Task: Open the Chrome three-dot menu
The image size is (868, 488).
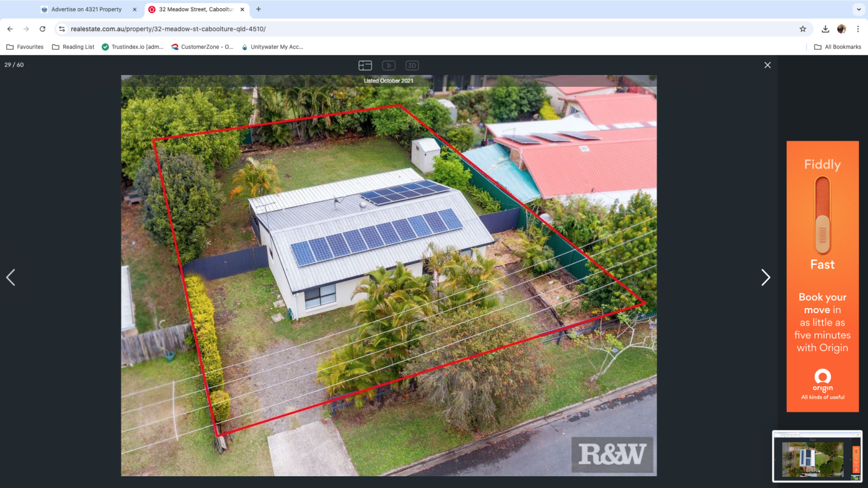Action: [858, 29]
